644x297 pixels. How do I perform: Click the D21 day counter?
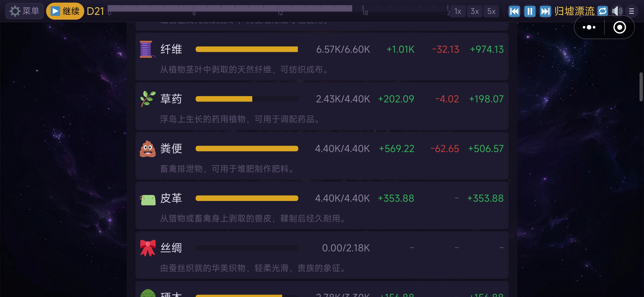tap(95, 11)
